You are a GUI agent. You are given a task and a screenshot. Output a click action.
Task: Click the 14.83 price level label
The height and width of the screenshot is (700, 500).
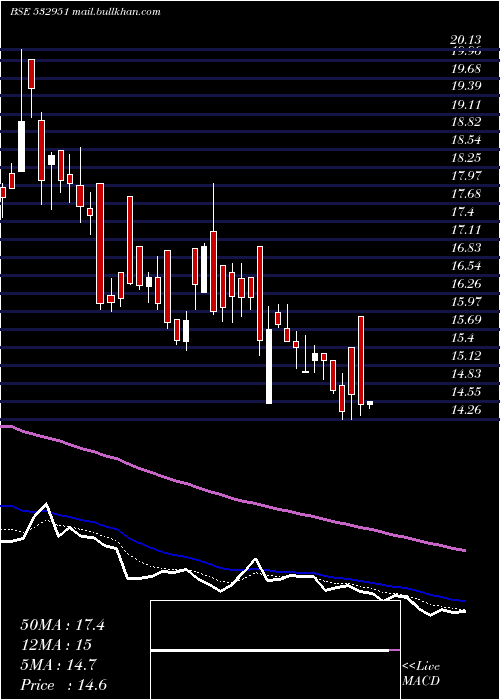point(467,374)
